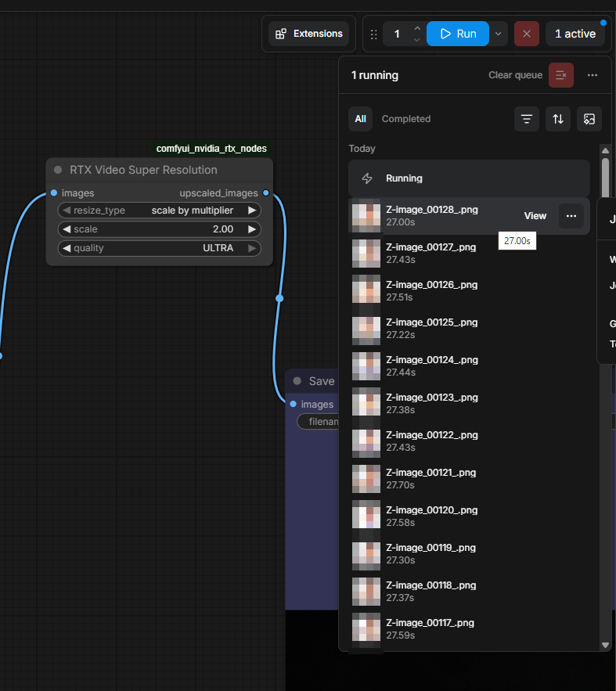Select Z-image_00124_.png in queue
This screenshot has height=691, width=616.
click(x=469, y=365)
